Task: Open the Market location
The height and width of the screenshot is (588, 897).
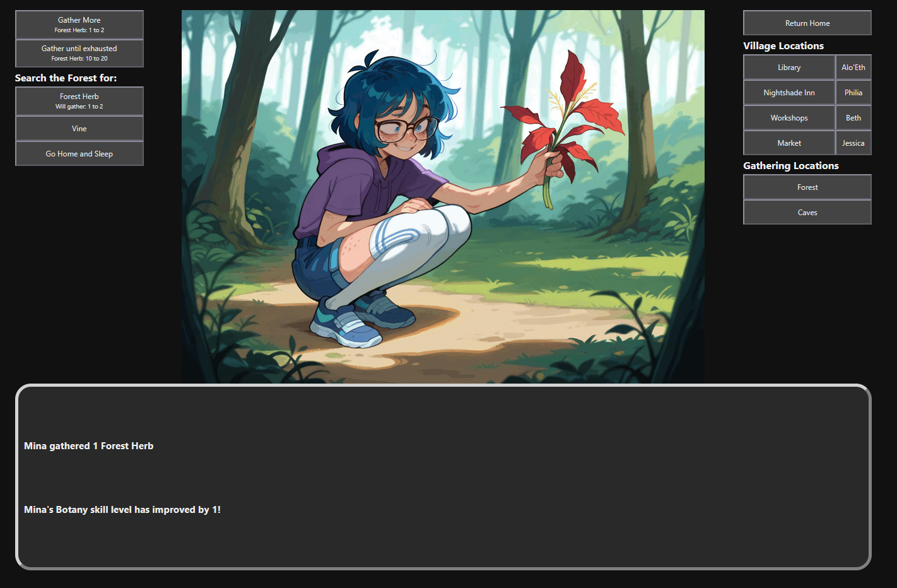Action: pyautogui.click(x=789, y=143)
